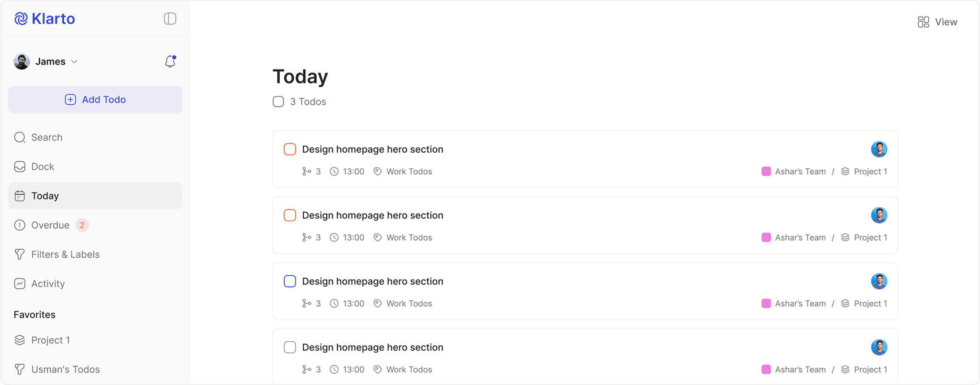Check the first Design homepage hero checkbox
The width and height of the screenshot is (980, 385).
tap(290, 149)
